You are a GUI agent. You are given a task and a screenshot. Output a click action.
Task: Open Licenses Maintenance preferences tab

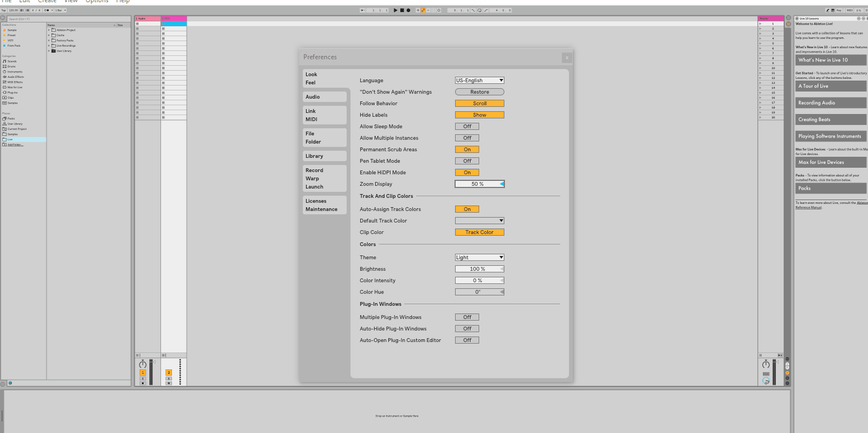(325, 205)
